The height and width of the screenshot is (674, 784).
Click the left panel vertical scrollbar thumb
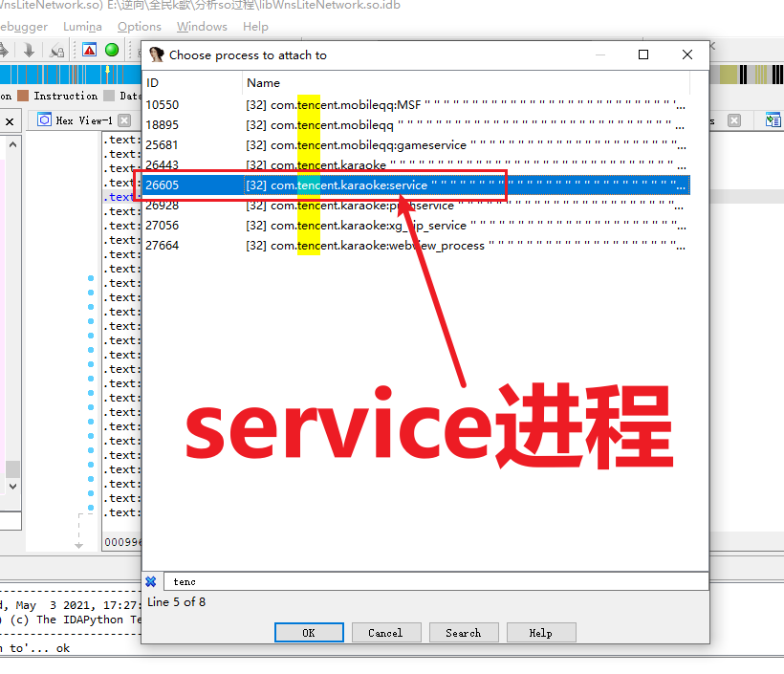click(x=13, y=469)
